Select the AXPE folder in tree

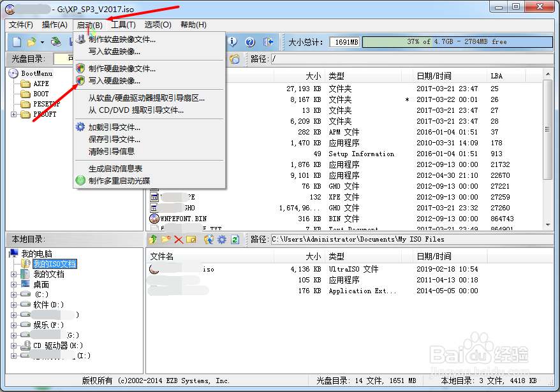click(41, 83)
